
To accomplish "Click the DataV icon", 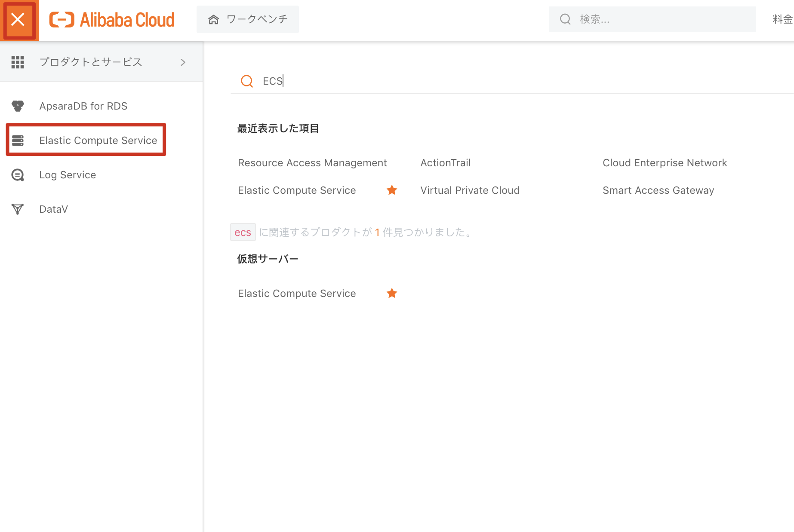I will click(x=18, y=209).
